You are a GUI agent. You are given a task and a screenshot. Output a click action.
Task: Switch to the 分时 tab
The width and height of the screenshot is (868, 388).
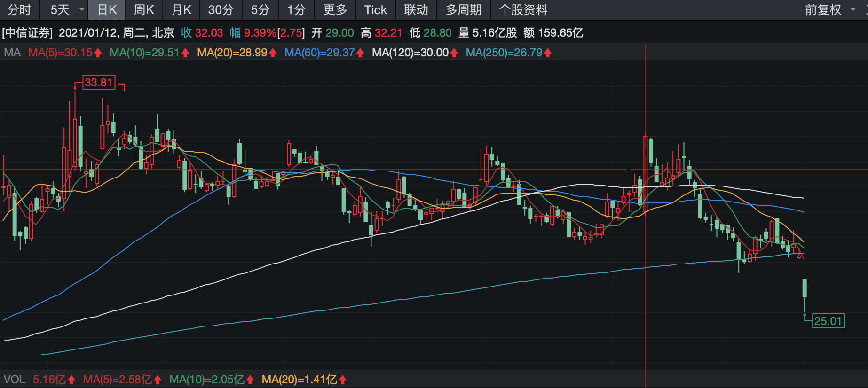coord(19,10)
